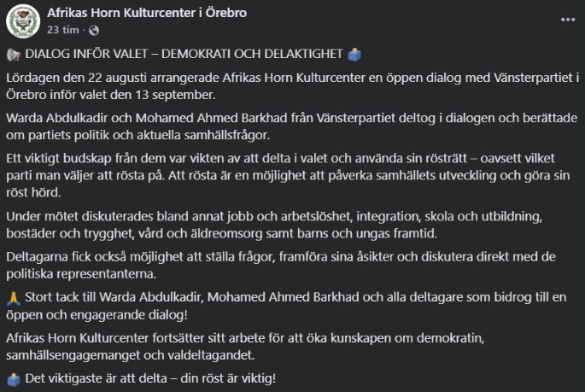
Task: Click the paragraph starting 'Deltagarna fick också'
Action: coord(281,266)
